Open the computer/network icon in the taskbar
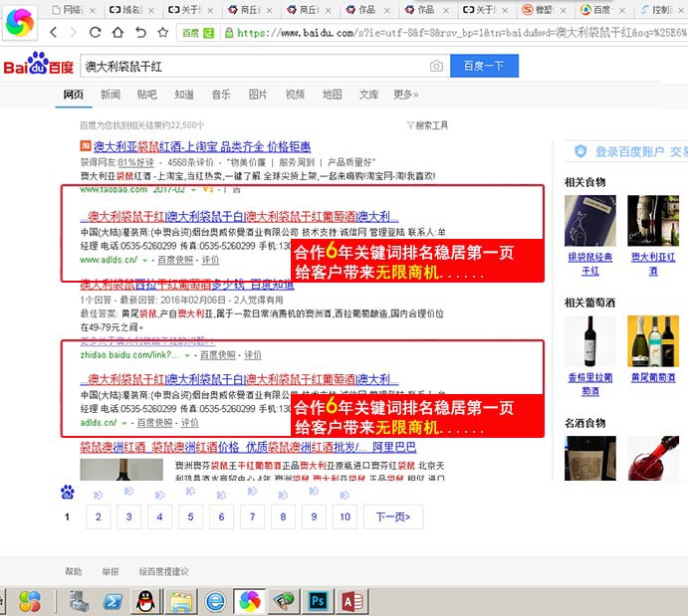The image size is (688, 616). click(x=79, y=601)
